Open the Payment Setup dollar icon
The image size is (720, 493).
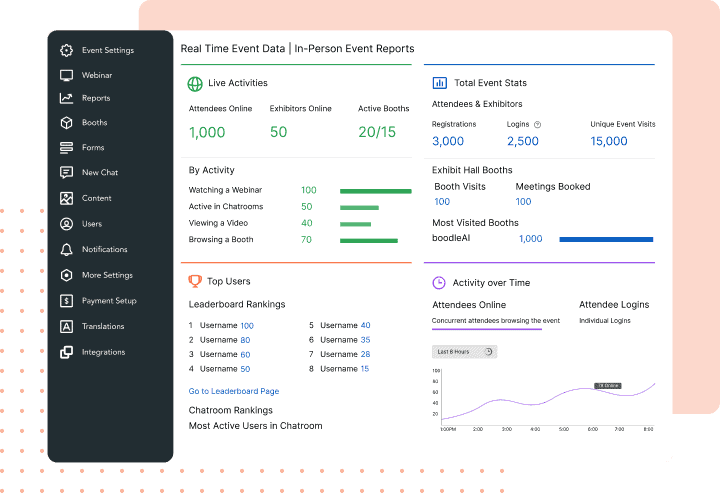(66, 300)
